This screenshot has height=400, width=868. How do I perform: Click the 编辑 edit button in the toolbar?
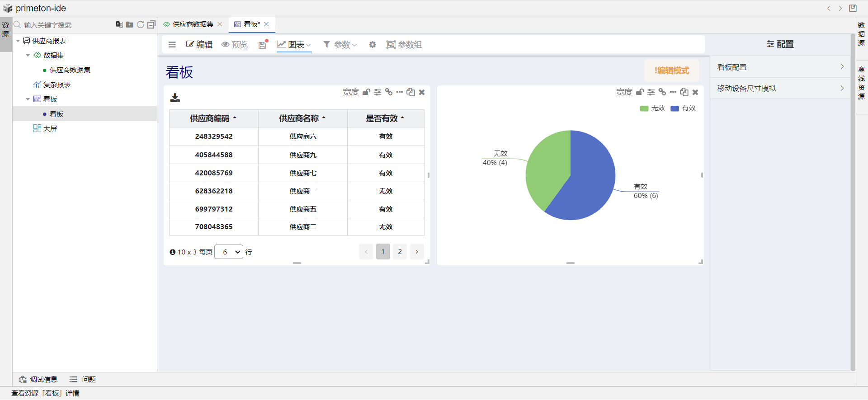pos(199,45)
